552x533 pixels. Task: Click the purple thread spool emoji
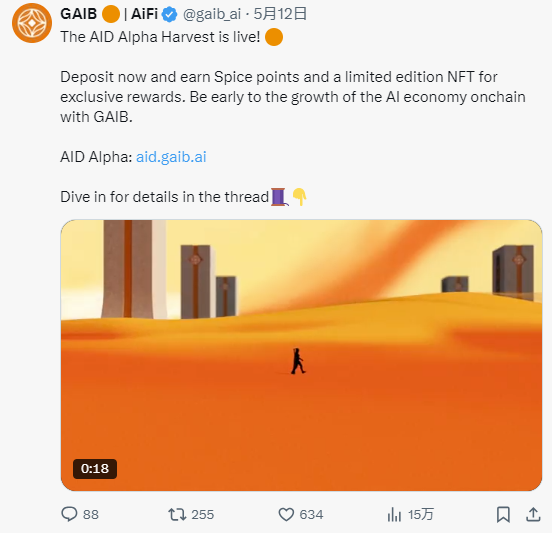pyautogui.click(x=280, y=197)
